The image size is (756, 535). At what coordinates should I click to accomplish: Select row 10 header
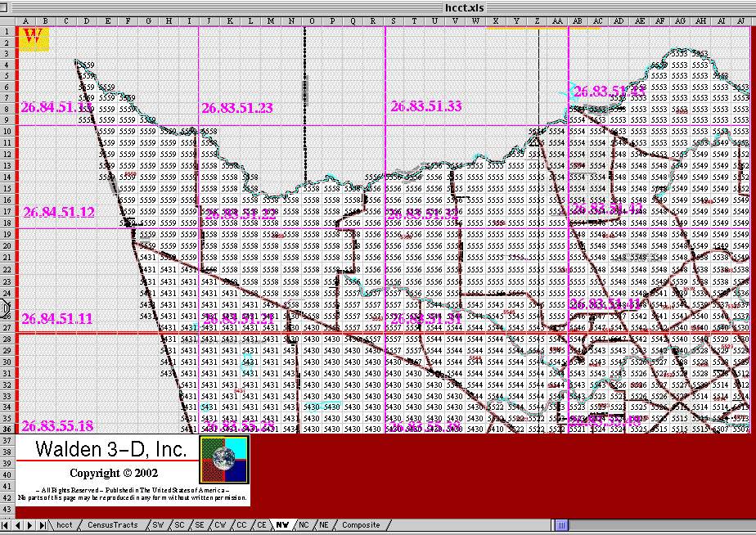7,131
